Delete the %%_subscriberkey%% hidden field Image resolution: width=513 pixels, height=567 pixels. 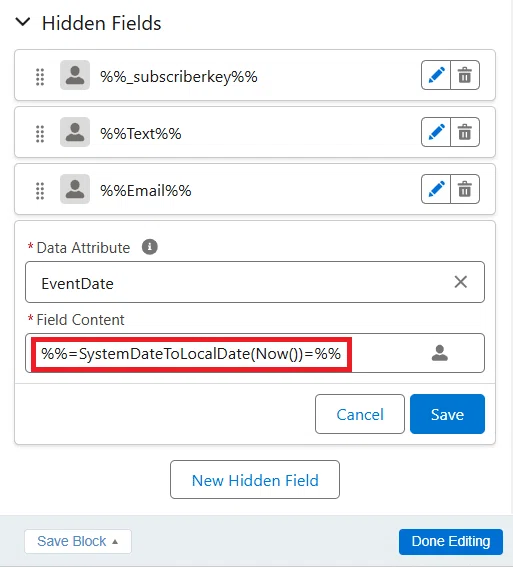pyautogui.click(x=465, y=75)
